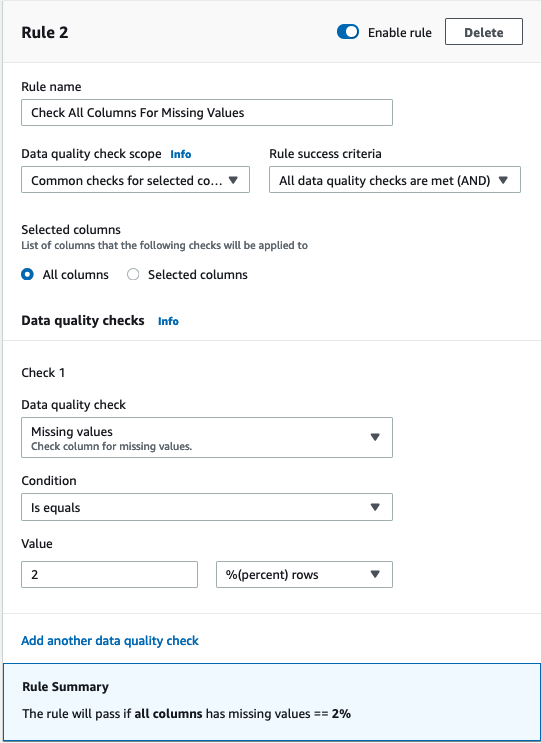Add another data quality check
Viewport: 541px width, 743px height.
click(110, 641)
